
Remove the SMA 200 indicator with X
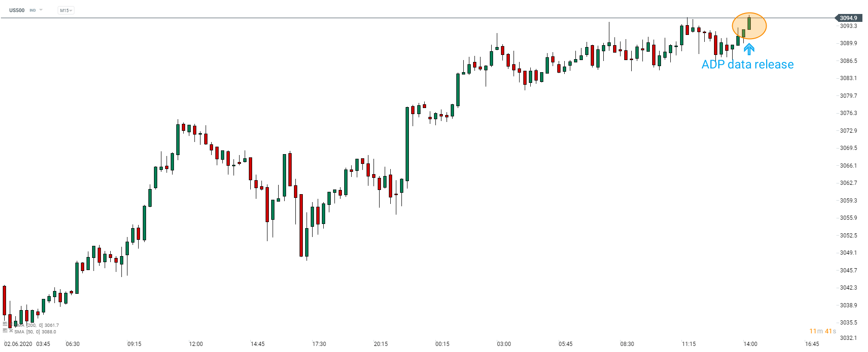11,325
